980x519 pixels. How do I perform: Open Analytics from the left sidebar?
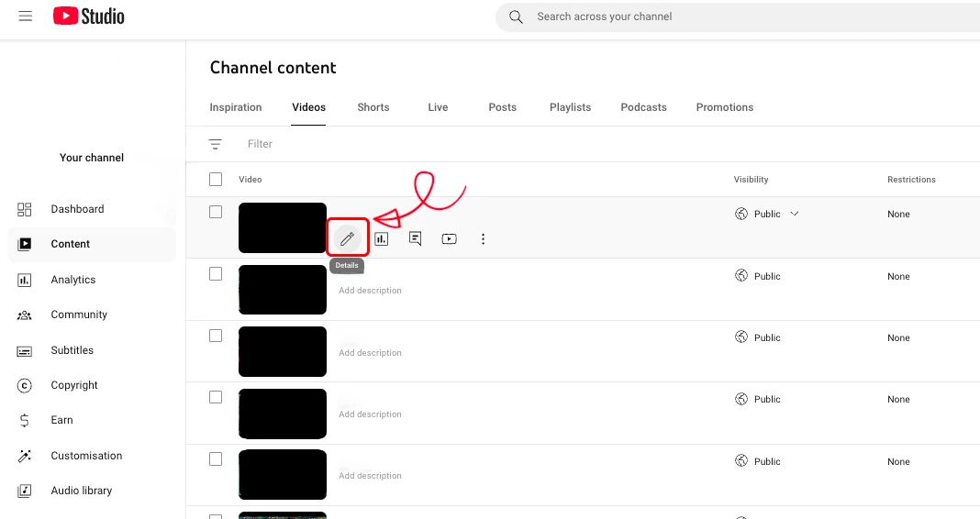click(x=73, y=280)
